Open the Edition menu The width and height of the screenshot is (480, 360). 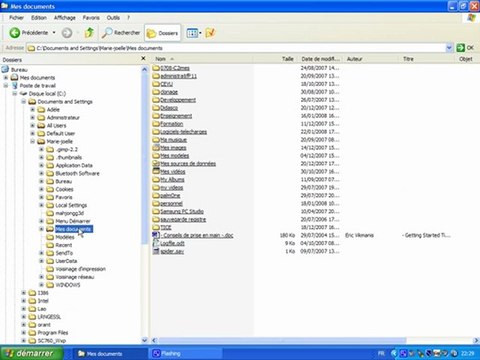pos(39,18)
